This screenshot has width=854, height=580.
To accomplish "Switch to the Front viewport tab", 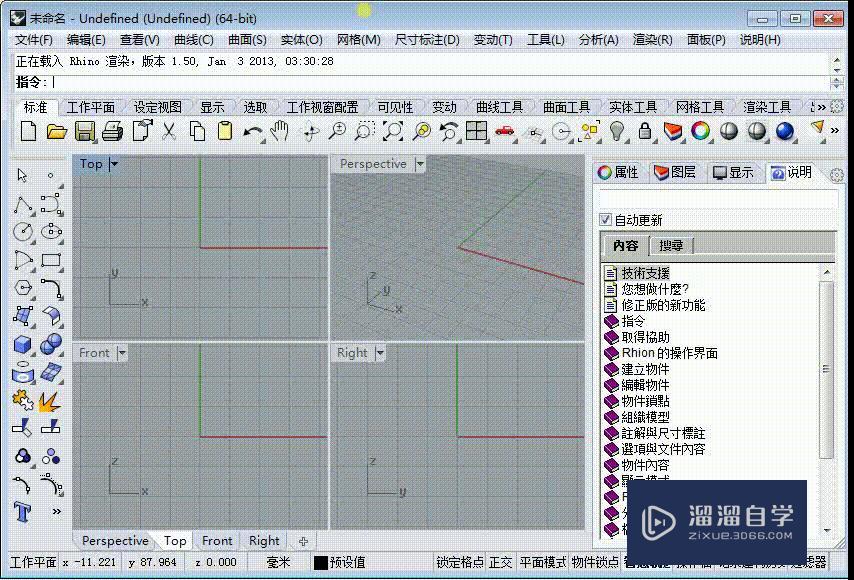I will [x=217, y=540].
